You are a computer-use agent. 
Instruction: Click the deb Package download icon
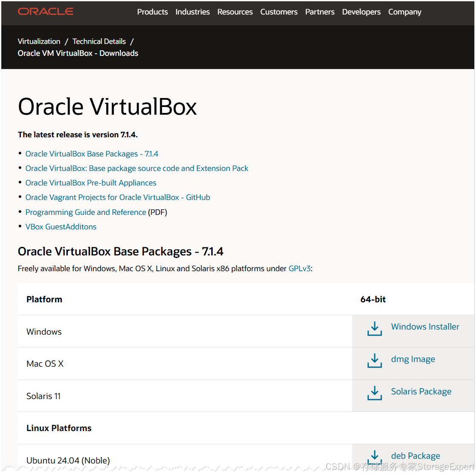point(375,457)
